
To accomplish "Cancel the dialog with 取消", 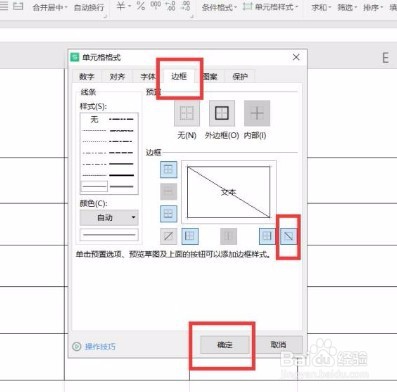I will click(x=278, y=345).
